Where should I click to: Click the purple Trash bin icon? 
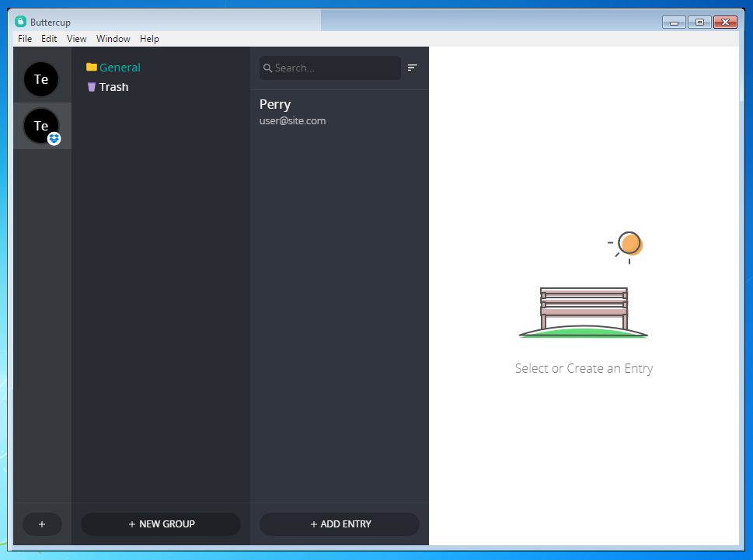[x=91, y=87]
